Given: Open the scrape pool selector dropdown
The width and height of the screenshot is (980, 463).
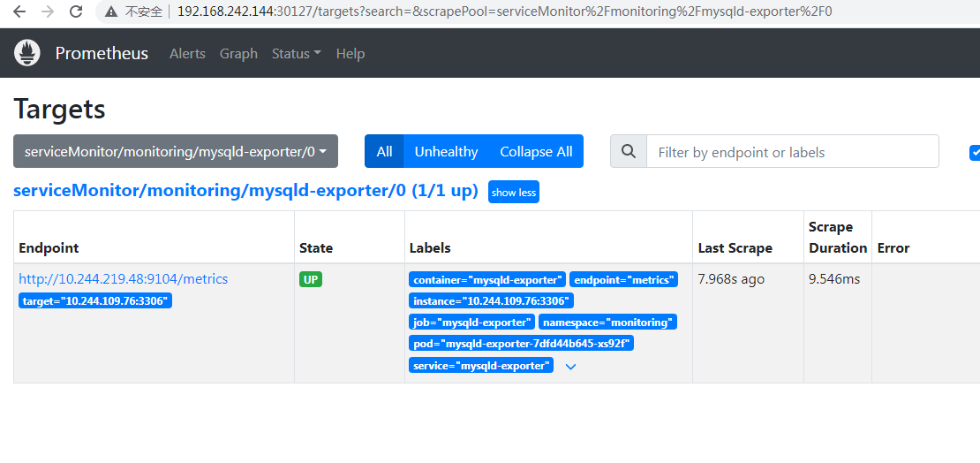Looking at the screenshot, I should click(x=176, y=151).
